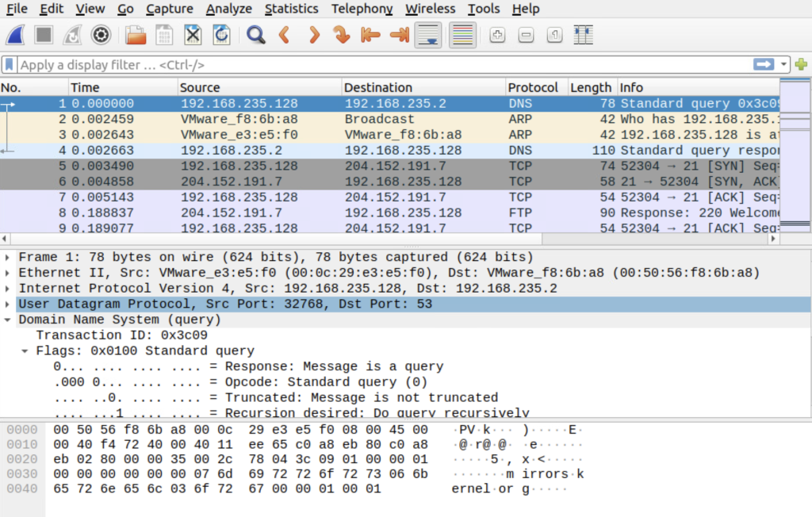Screen dimensions: 812x517
Task: Close this capture file
Action: [193, 35]
